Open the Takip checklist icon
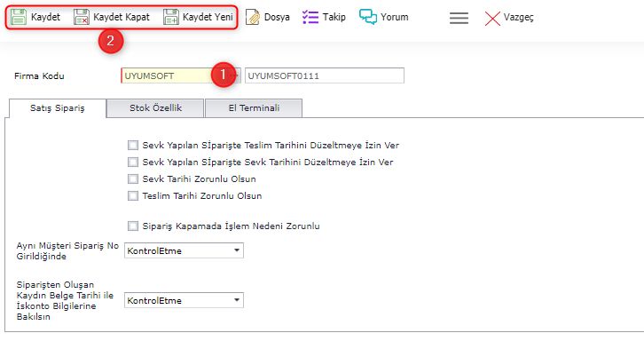 pos(310,17)
